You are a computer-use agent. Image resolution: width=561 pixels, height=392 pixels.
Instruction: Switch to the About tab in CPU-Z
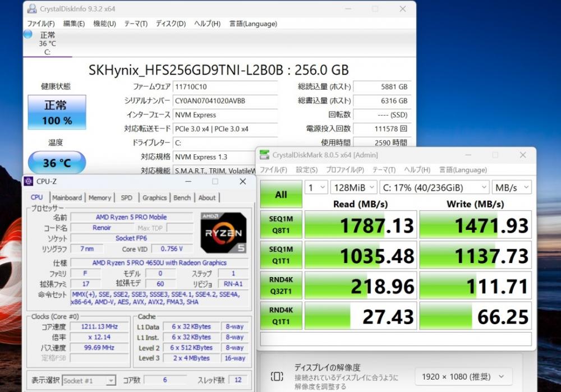click(207, 197)
